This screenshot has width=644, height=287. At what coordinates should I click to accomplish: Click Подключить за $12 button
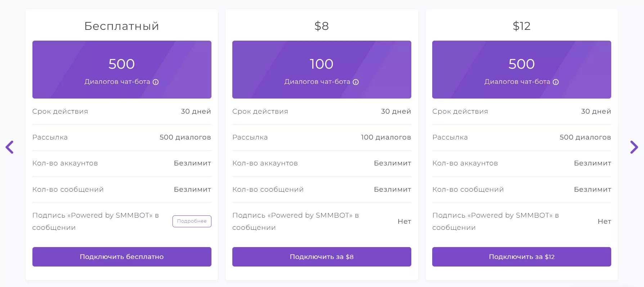(522, 257)
